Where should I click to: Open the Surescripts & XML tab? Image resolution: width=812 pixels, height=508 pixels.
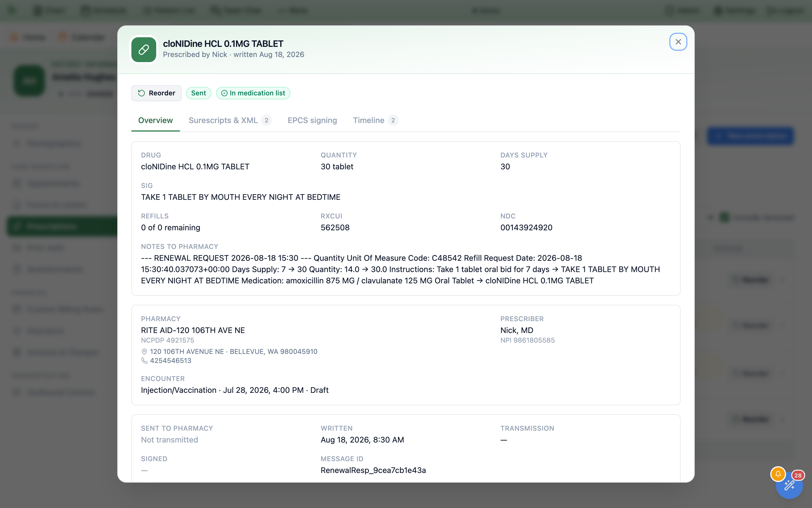230,120
